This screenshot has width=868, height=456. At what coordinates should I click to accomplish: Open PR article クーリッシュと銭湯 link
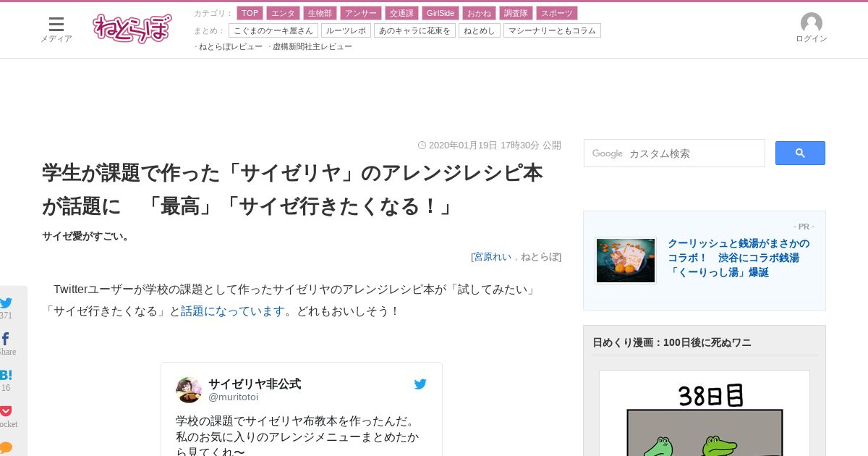(x=739, y=258)
